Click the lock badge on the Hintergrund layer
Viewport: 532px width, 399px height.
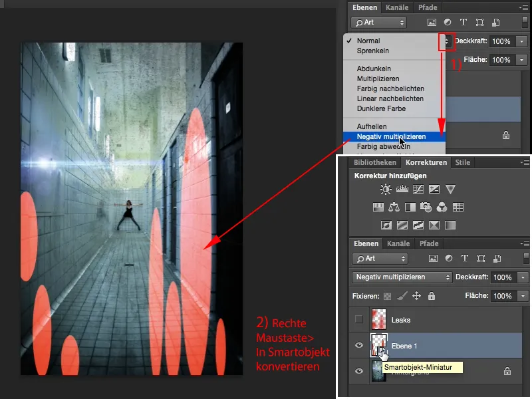pos(507,370)
